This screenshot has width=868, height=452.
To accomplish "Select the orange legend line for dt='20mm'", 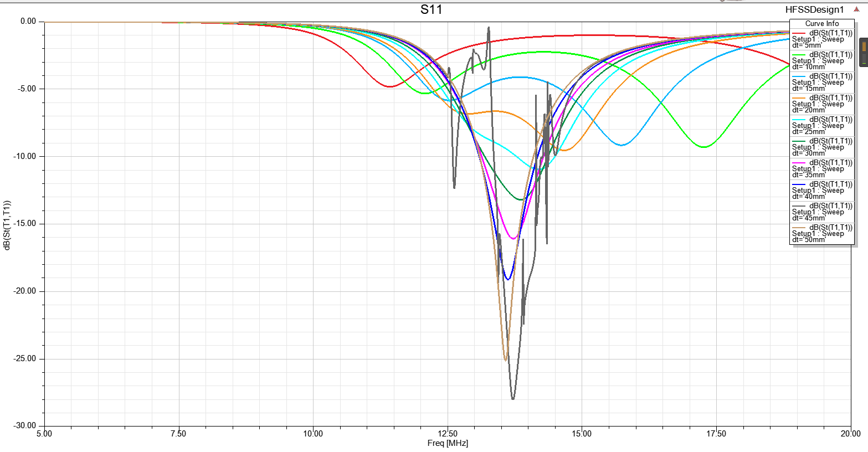I will pyautogui.click(x=800, y=99).
